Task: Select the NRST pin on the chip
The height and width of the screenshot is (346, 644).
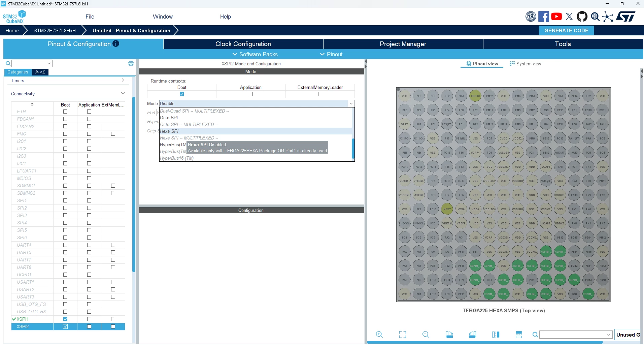Action: point(447,209)
